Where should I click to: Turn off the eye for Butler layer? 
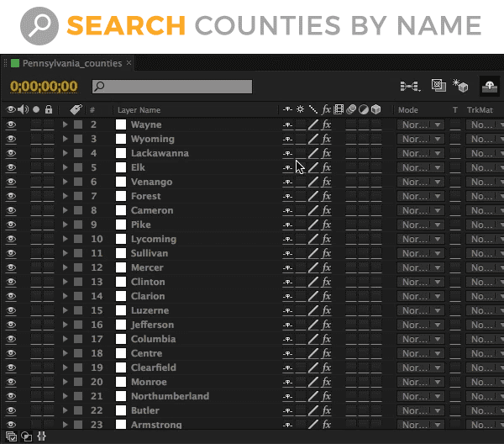click(x=11, y=410)
